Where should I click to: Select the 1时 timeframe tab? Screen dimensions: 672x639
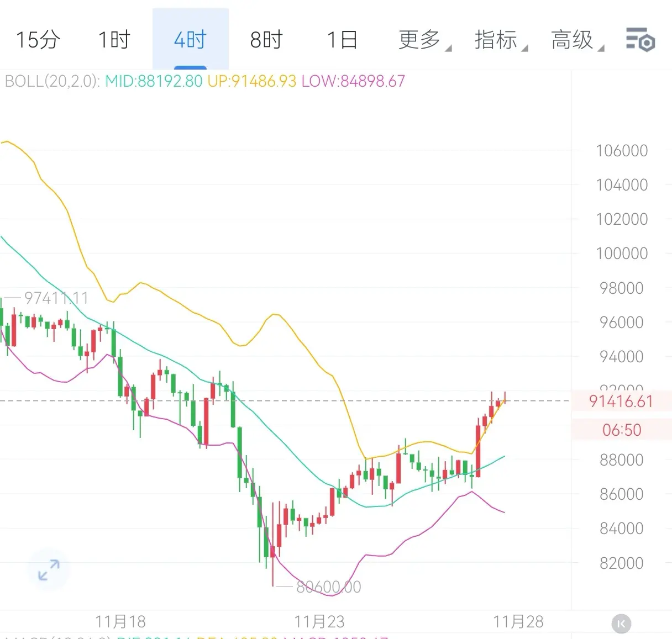click(x=114, y=40)
